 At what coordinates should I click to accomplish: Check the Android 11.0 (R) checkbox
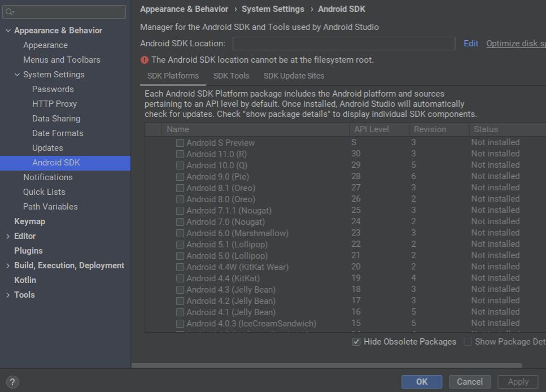pyautogui.click(x=180, y=154)
